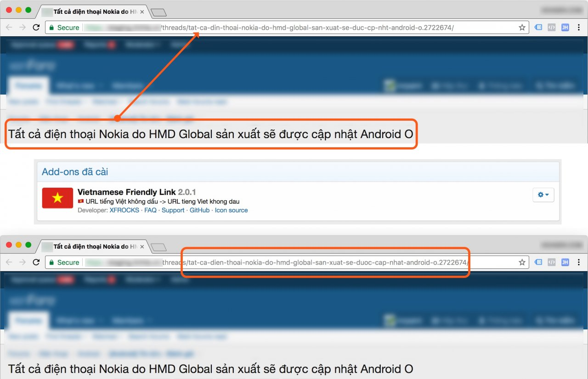The width and height of the screenshot is (588, 379).
Task: Reload the page in the upper browser window
Action: coord(36,28)
